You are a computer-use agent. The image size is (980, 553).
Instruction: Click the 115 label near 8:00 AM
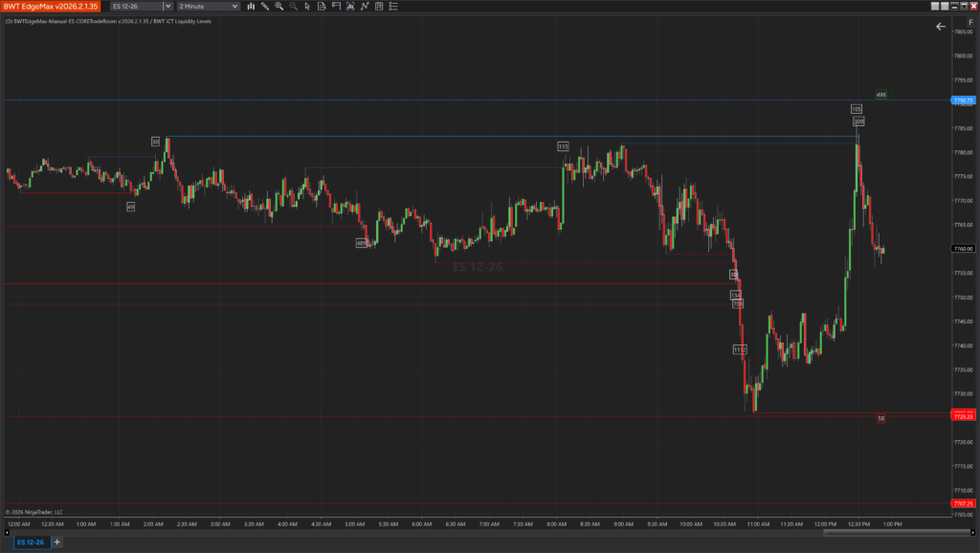(x=563, y=146)
